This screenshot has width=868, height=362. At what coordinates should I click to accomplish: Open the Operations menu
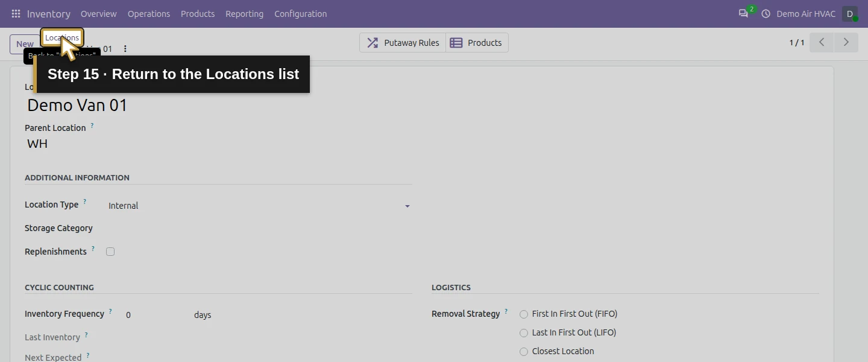pos(149,13)
